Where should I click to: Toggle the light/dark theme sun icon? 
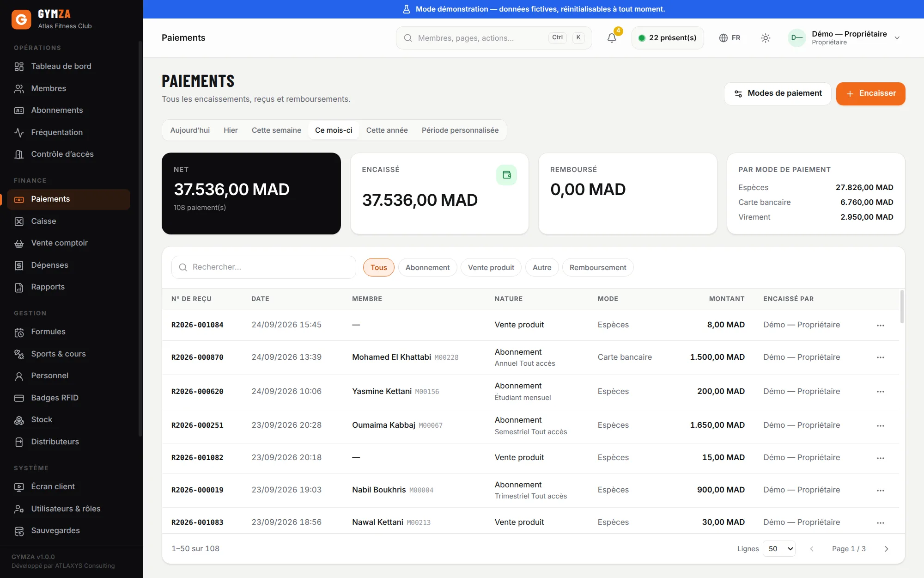[x=766, y=38]
